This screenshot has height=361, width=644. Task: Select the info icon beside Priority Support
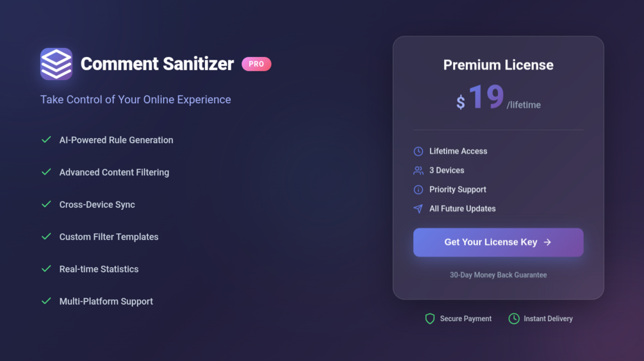click(418, 190)
